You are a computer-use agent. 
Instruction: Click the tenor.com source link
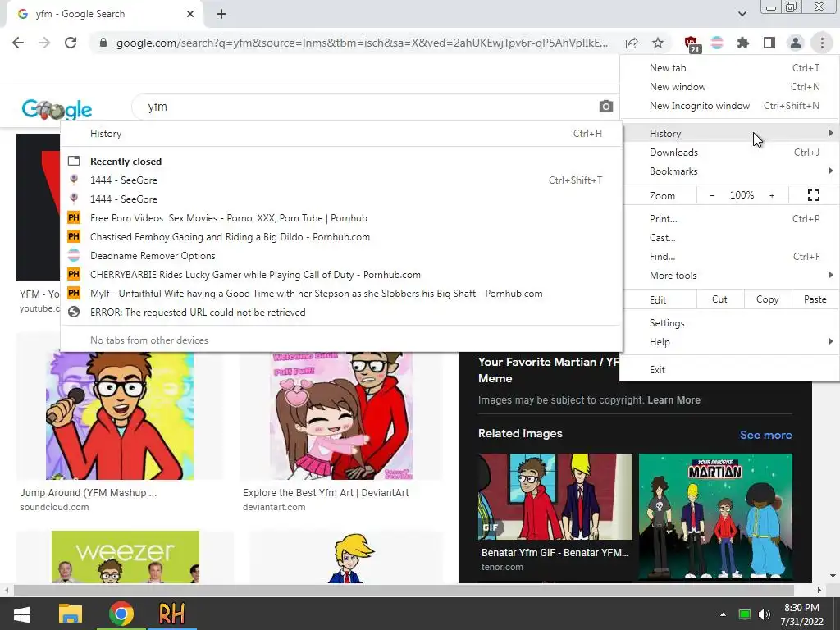[502, 567]
